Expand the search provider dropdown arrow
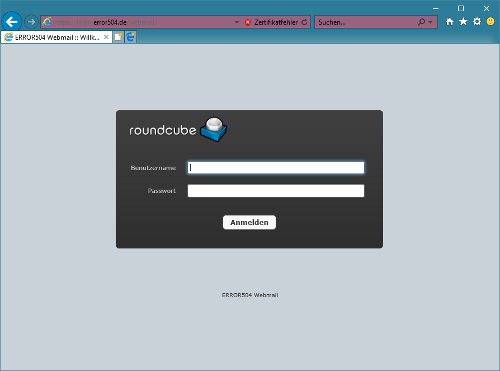Image resolution: width=500 pixels, height=371 pixels. pos(431,22)
